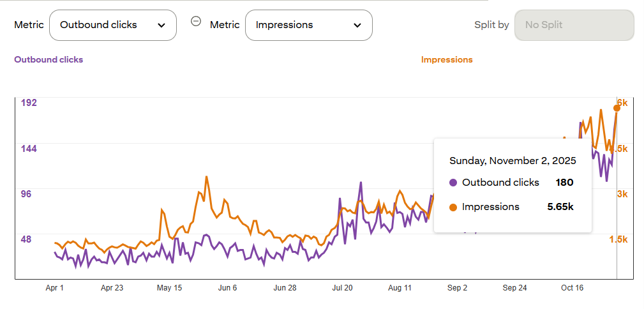Click the Jul 20 date on the x-axis
644x309 pixels.
[x=343, y=288]
